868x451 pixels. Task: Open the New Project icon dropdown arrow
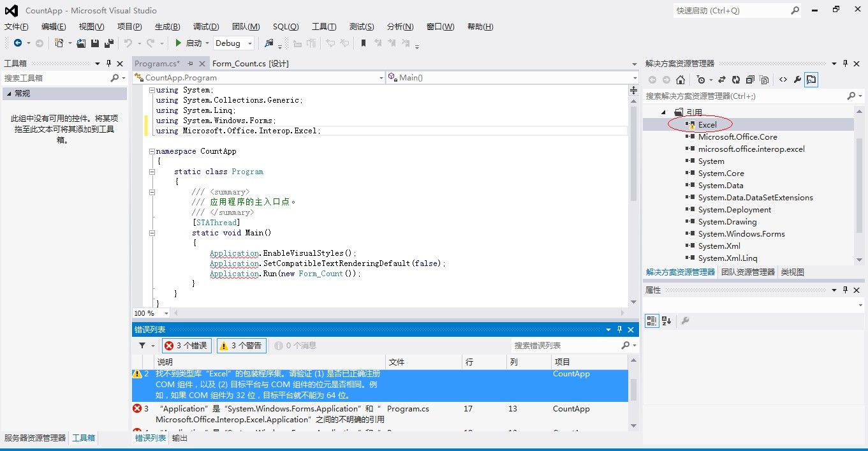tap(70, 43)
